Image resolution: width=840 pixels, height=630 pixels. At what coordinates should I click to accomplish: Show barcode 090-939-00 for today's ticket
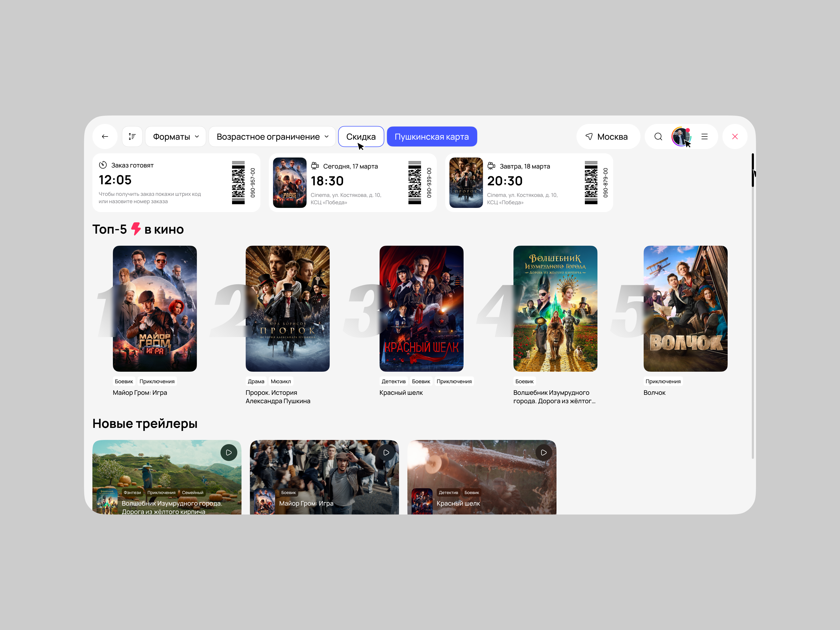pyautogui.click(x=414, y=183)
